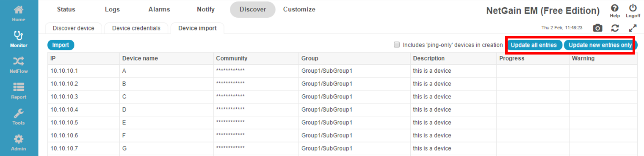Click the Help question mark icon
Viewport: 644px width, 156px height.
(615, 8)
